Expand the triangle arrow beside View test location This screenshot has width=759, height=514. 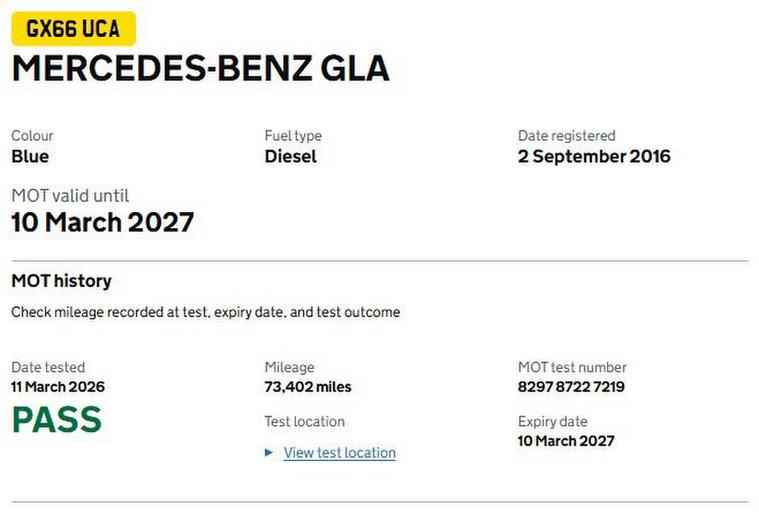(x=269, y=453)
